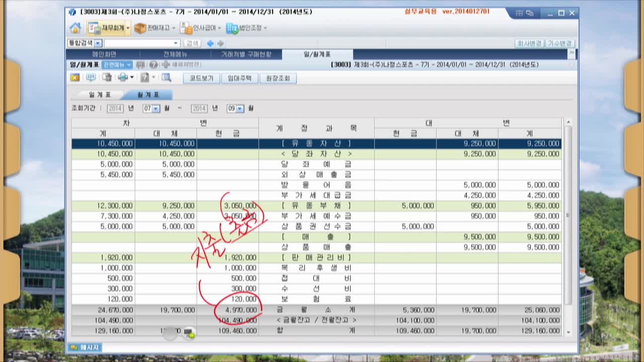Click the table vertical scrollbar thumb
The width and height of the screenshot is (644, 362).
pos(569,215)
